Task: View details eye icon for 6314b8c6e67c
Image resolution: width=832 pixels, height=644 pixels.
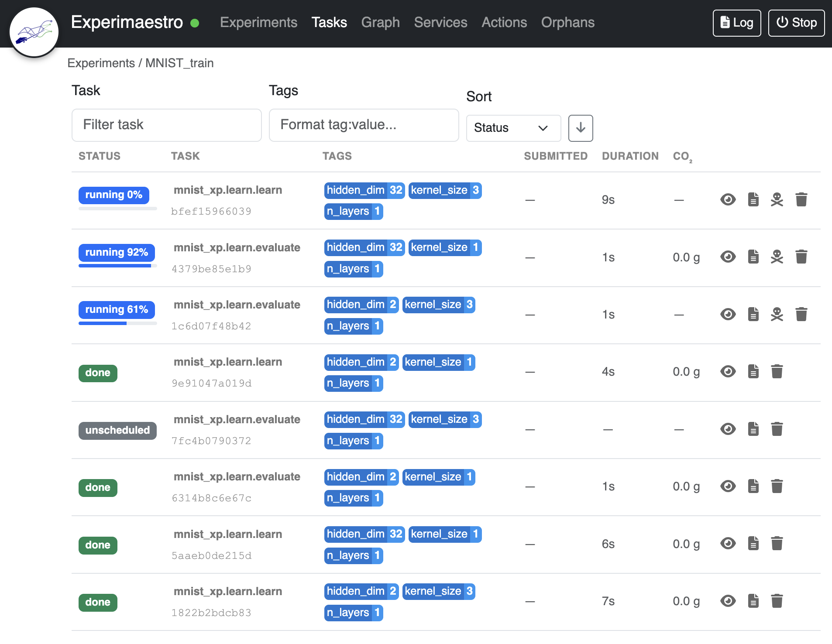Action: coord(728,486)
